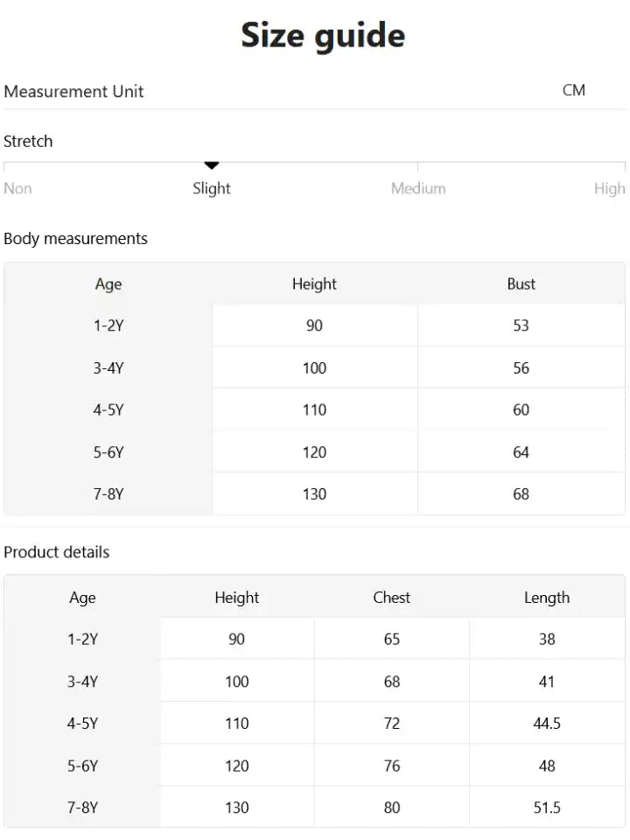Select the Medium stretch label
This screenshot has height=840, width=630.
pyautogui.click(x=418, y=188)
